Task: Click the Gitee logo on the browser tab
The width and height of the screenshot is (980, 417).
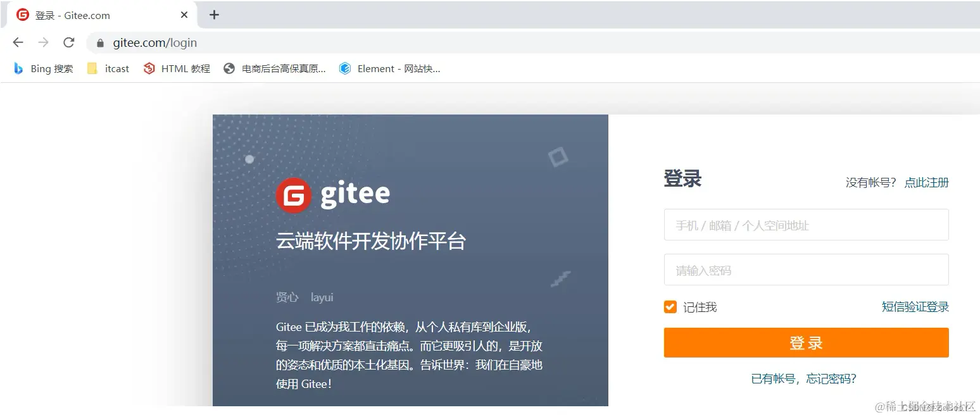Action: point(22,15)
